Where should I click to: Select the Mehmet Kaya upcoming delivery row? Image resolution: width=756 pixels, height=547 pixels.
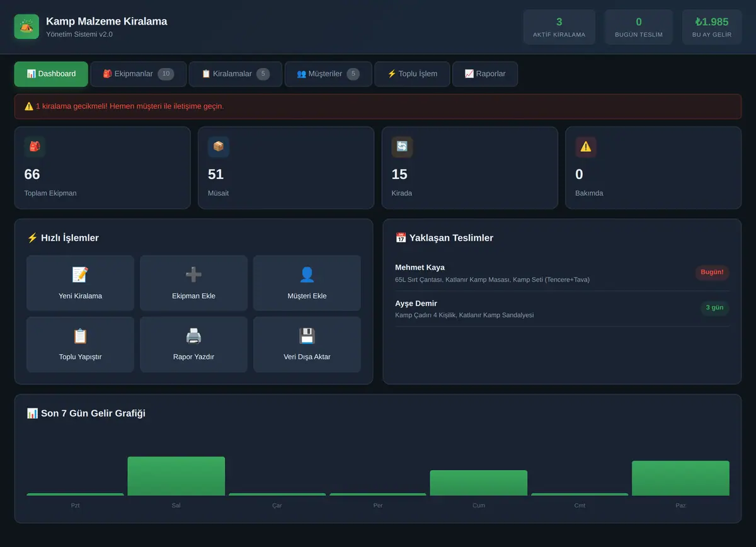click(x=562, y=273)
